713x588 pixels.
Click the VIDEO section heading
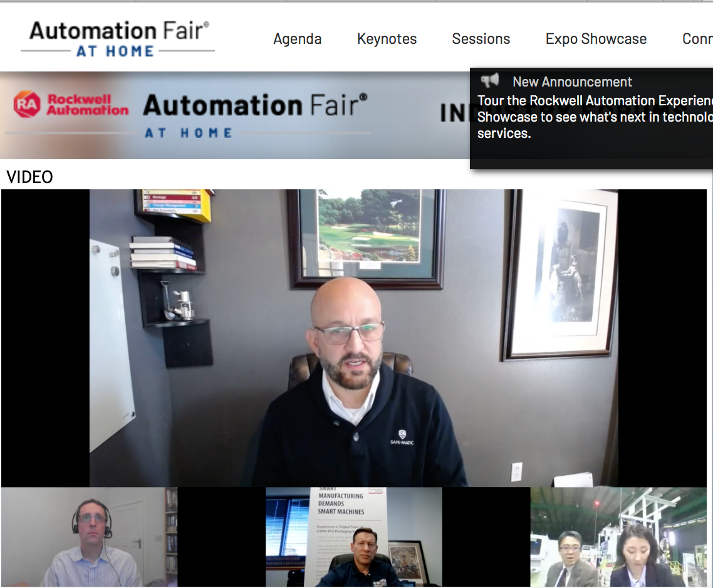[x=29, y=177]
